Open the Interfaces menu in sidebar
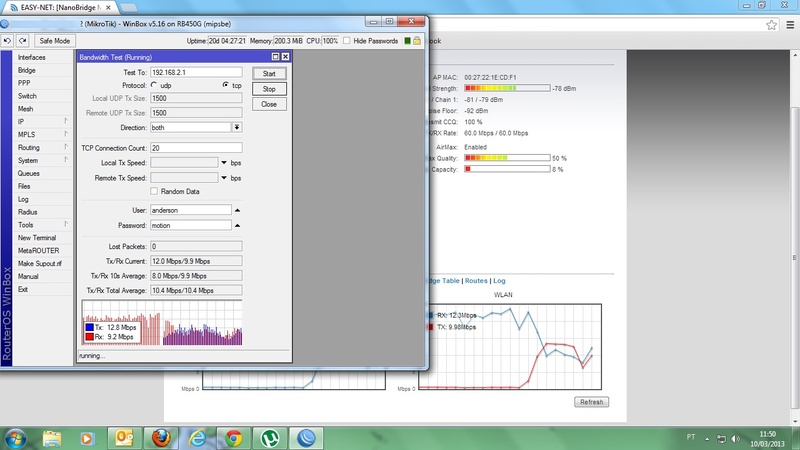 tap(32, 58)
